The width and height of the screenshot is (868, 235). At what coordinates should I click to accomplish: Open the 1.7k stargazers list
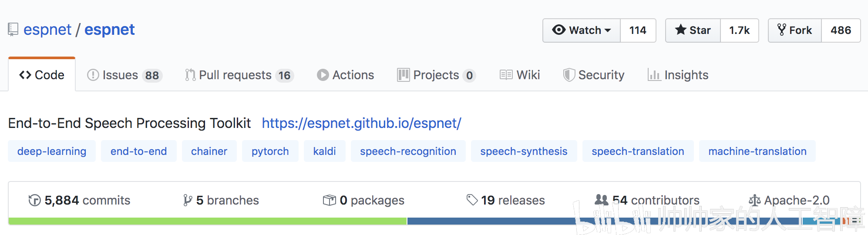click(739, 30)
